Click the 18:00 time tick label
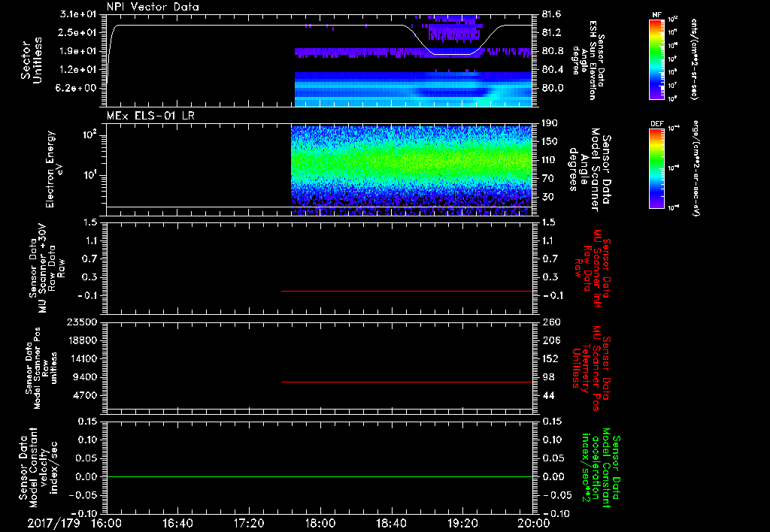This screenshot has height=532, width=770. pos(320,523)
